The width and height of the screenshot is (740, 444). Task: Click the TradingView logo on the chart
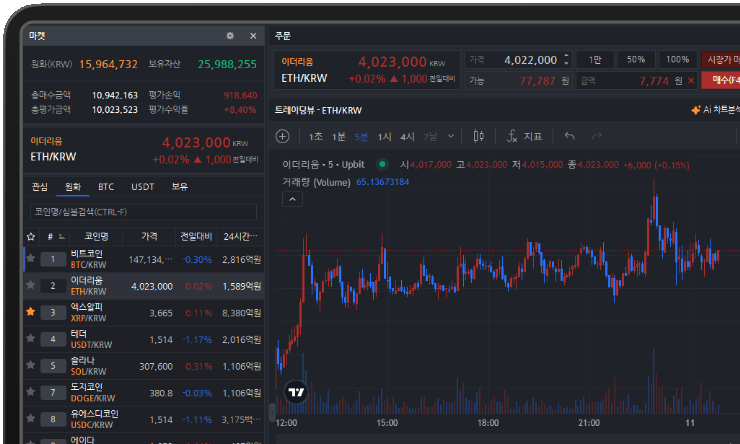click(x=295, y=393)
